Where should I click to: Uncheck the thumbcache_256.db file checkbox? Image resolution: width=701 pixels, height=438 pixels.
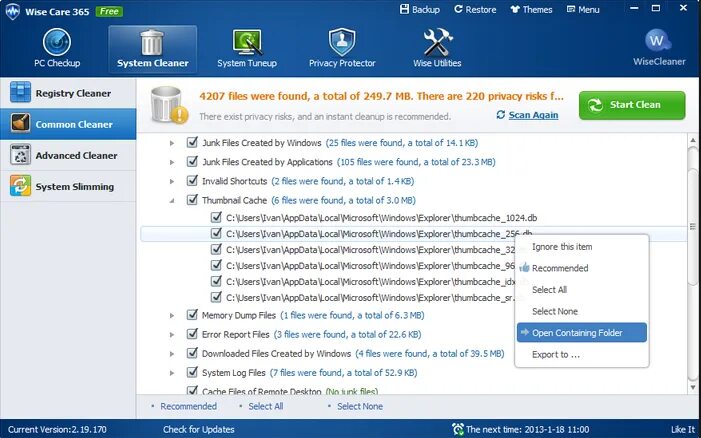pyautogui.click(x=216, y=233)
